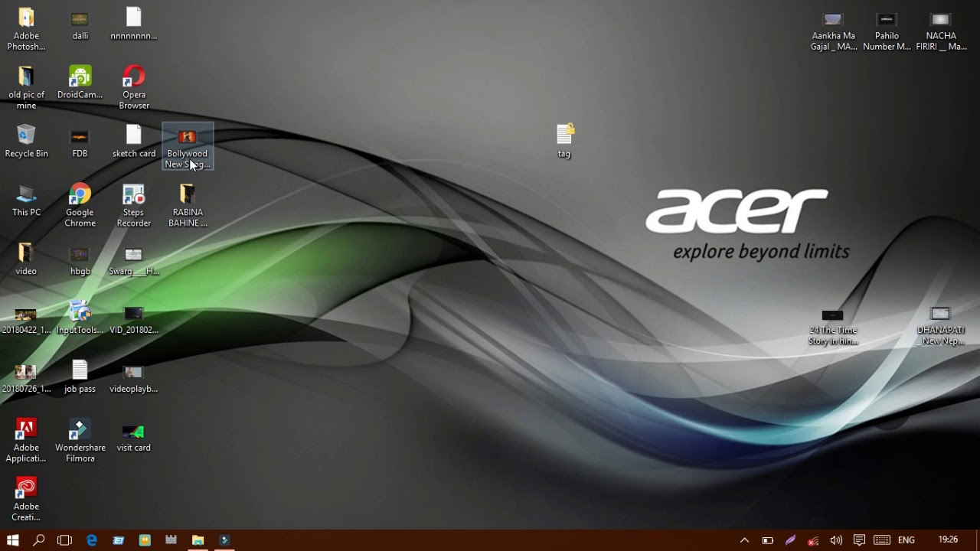Image resolution: width=980 pixels, height=551 pixels.
Task: Switch to the dark arrow app on taskbar
Action: tap(224, 540)
